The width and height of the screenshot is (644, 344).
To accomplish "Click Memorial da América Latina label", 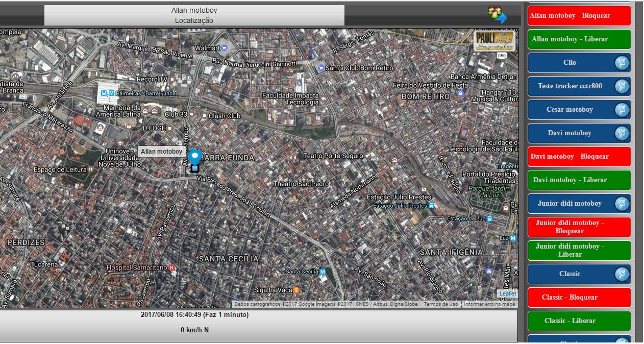I will pos(118,111).
